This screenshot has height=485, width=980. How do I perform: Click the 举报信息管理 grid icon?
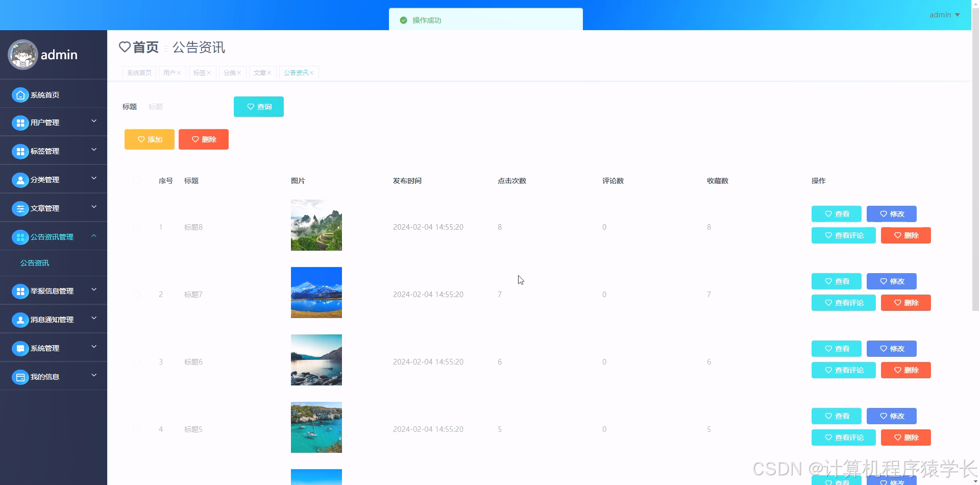[20, 291]
